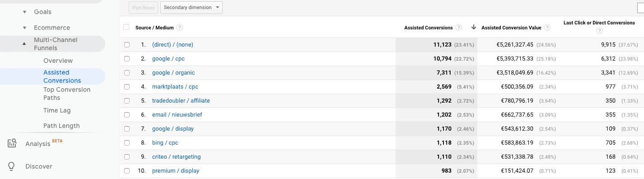Tick the bing / cpc row checkbox

click(x=127, y=143)
